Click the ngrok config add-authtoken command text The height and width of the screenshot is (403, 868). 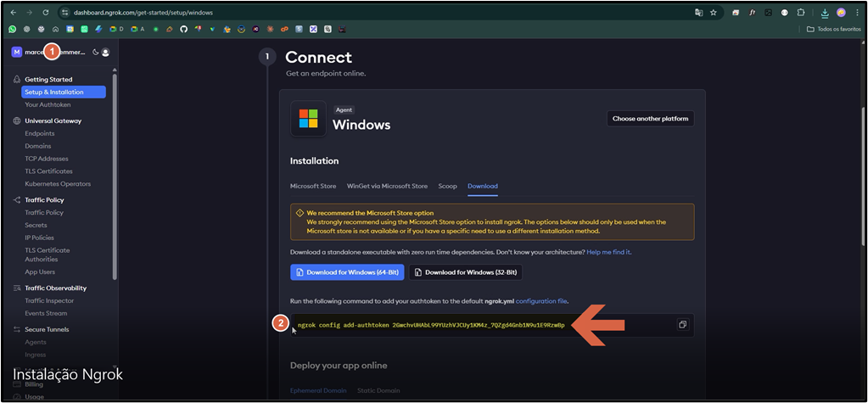[431, 325]
